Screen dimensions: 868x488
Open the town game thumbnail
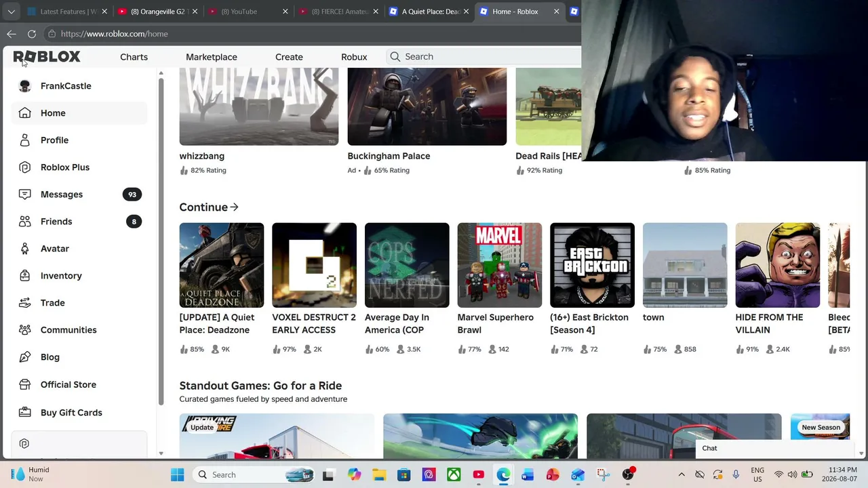(685, 265)
